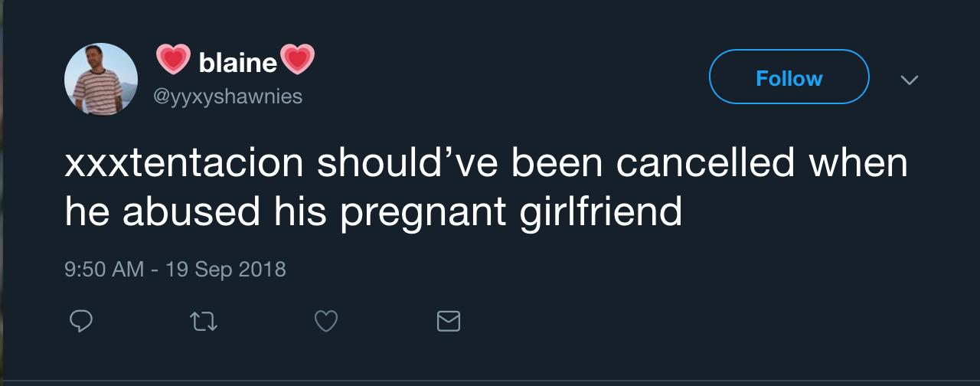
Task: Click the heart emoji after blaine
Action: (x=298, y=60)
